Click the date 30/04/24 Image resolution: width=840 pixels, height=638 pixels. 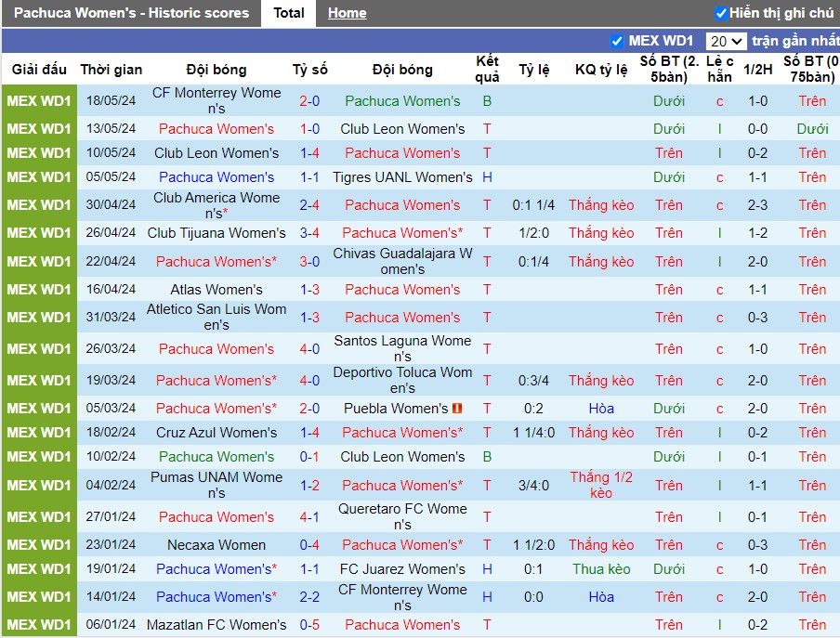[x=111, y=205]
